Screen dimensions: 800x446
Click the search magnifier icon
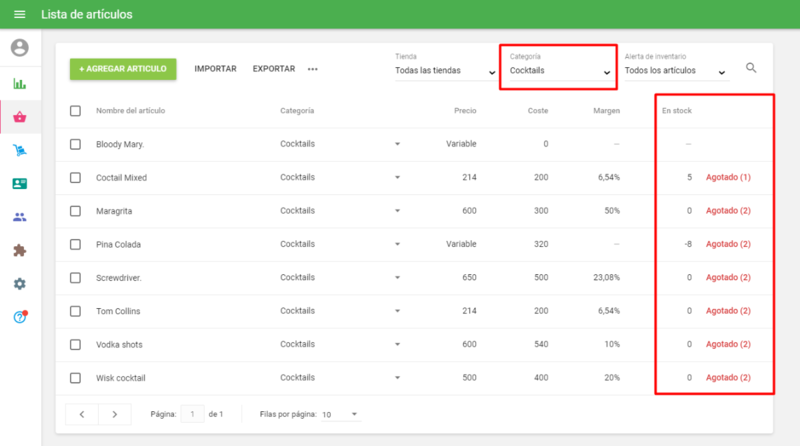click(751, 68)
